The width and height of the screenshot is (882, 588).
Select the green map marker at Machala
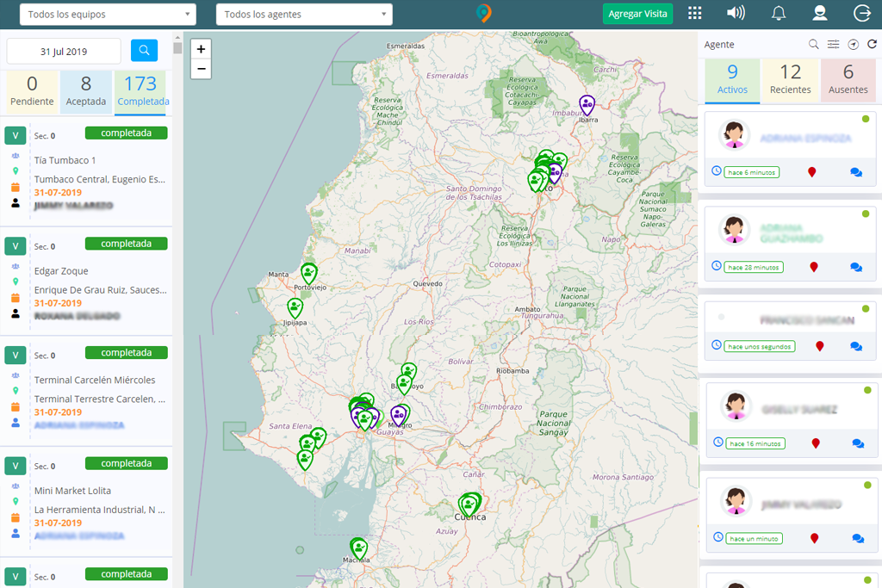(358, 548)
